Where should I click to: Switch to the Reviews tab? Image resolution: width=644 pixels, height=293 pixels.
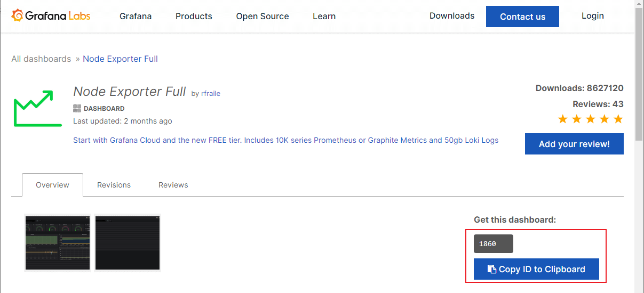click(x=173, y=185)
